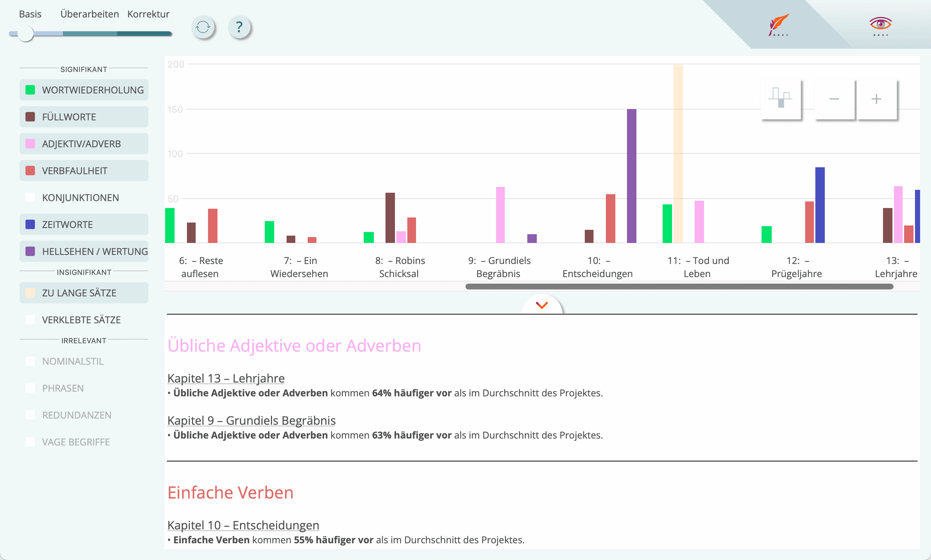Toggle ADJEKTIV/ADVERB filter
This screenshot has height=560, width=931.
pyautogui.click(x=84, y=144)
